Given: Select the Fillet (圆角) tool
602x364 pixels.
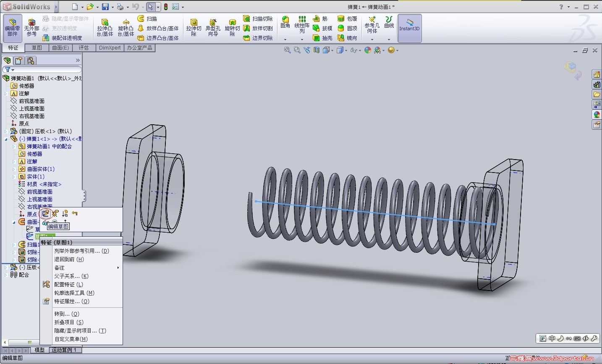Looking at the screenshot, I should (x=285, y=22).
